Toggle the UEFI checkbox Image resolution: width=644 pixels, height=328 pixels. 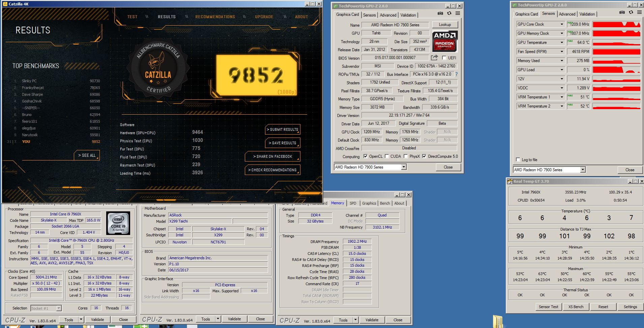(x=444, y=58)
